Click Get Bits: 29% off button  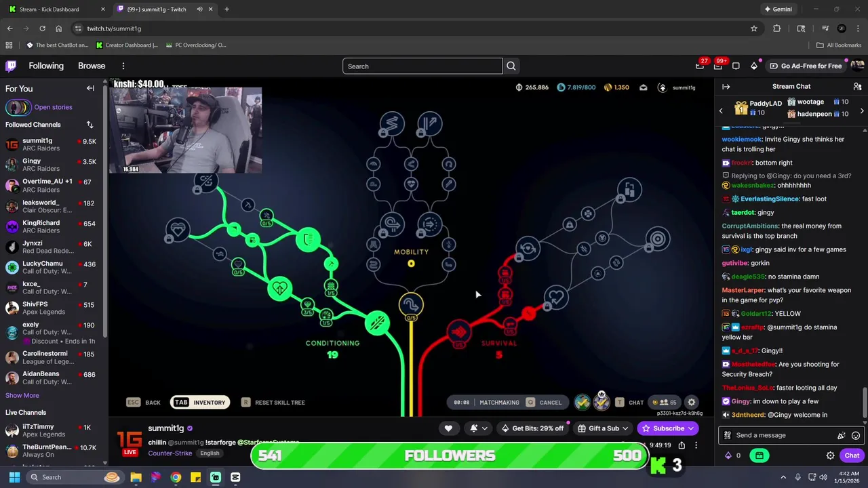[533, 428]
